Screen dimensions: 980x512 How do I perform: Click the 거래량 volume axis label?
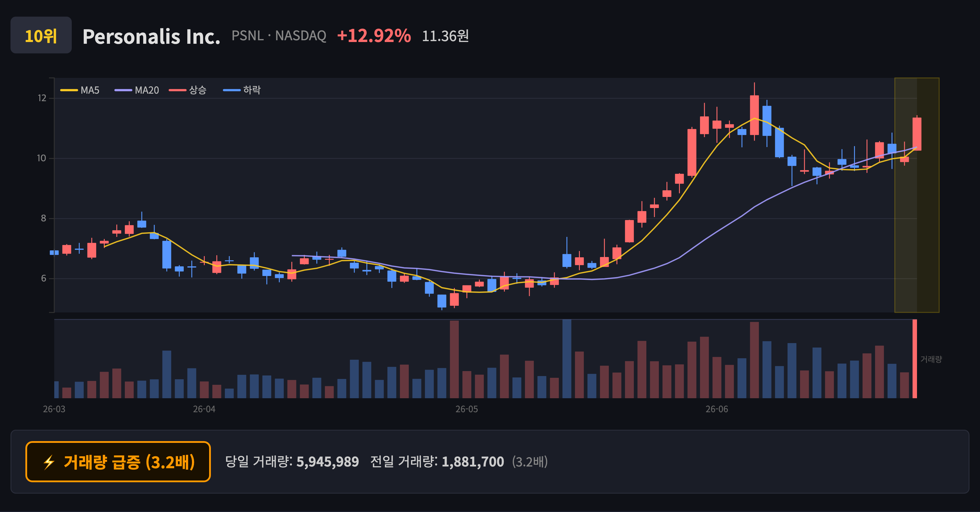(931, 359)
